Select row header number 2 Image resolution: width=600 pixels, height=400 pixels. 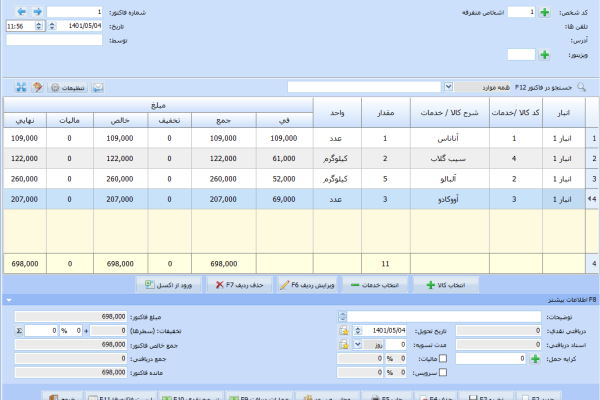click(593, 158)
